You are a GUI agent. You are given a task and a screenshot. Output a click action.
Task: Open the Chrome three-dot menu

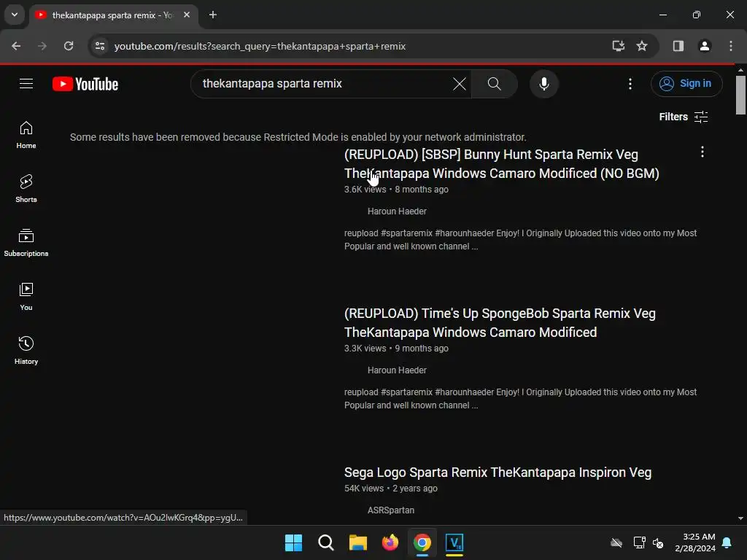click(730, 46)
